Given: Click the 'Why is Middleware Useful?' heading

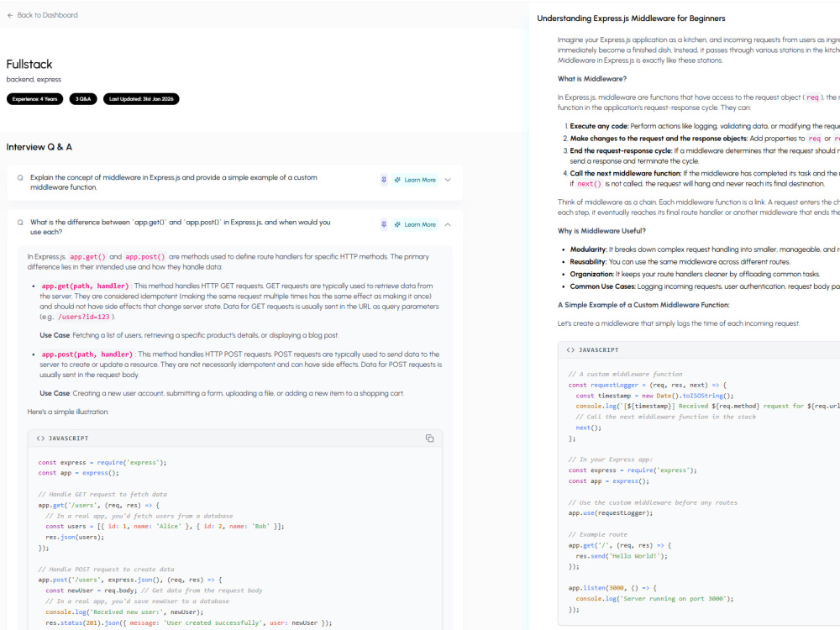Looking at the screenshot, I should click(601, 231).
